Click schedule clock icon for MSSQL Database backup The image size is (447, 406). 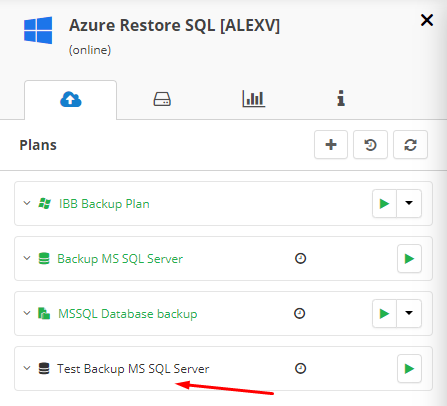coord(299,313)
